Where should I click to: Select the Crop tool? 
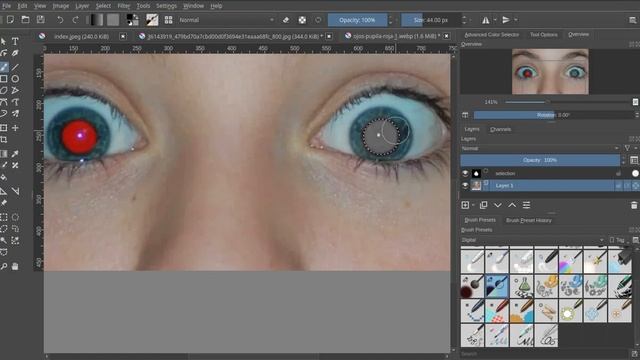coord(4,140)
